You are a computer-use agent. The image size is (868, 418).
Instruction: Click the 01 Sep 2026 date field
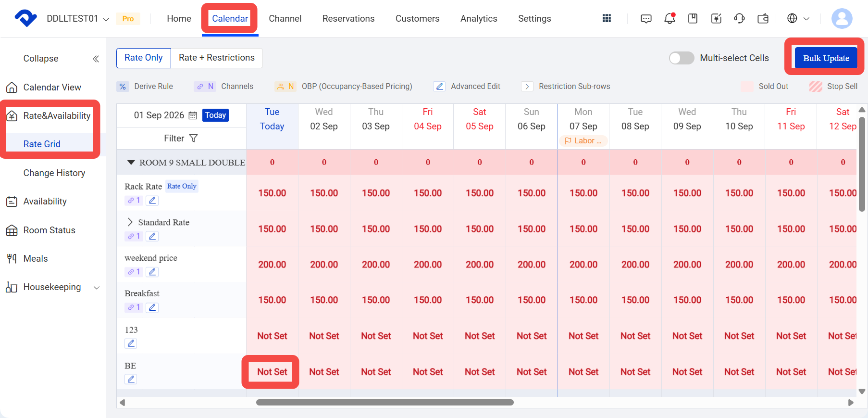pyautogui.click(x=159, y=115)
